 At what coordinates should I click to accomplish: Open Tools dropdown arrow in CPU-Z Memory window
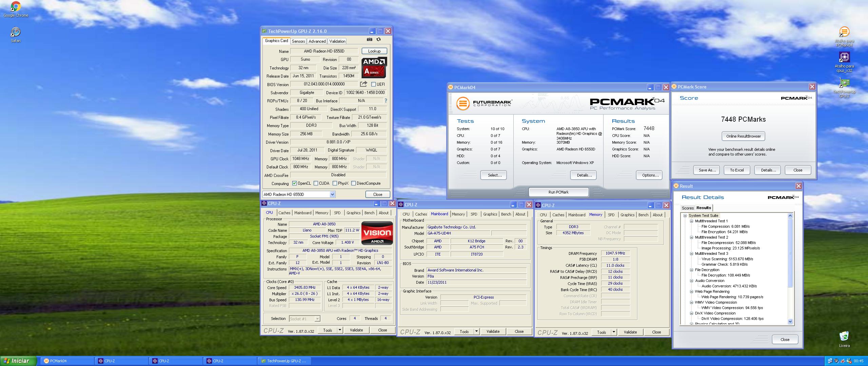pos(614,332)
